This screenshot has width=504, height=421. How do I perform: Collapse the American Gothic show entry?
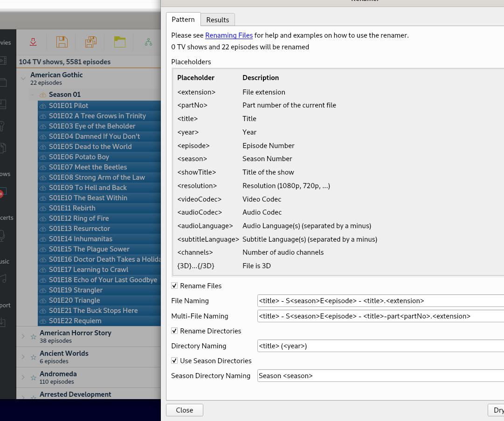coord(23,79)
